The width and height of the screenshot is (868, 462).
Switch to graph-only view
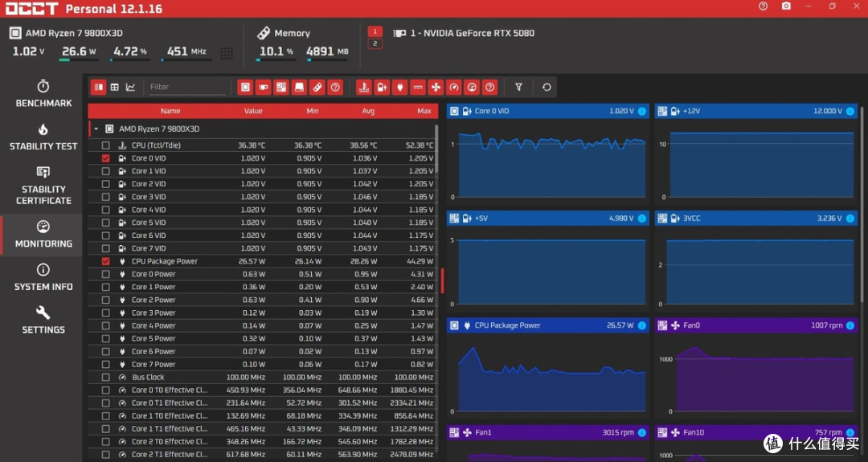(131, 87)
